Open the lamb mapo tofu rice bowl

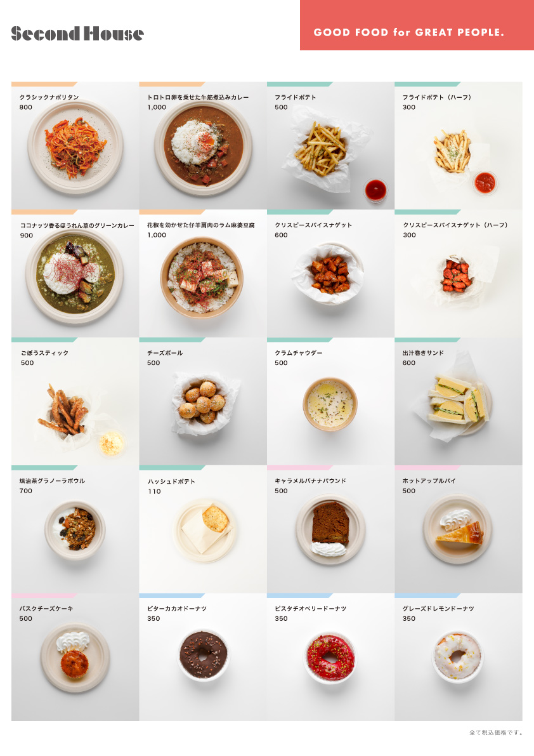tap(203, 274)
